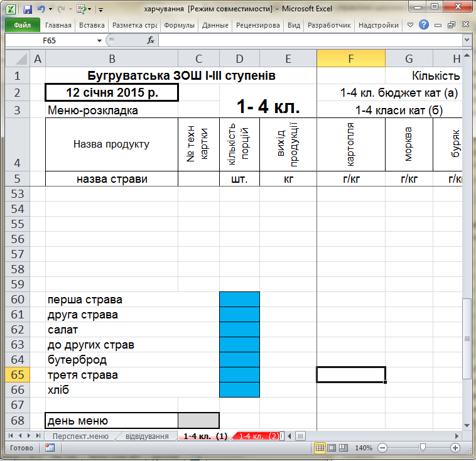Click the Name Box showing F65
The image size is (476, 461).
pyautogui.click(x=50, y=41)
